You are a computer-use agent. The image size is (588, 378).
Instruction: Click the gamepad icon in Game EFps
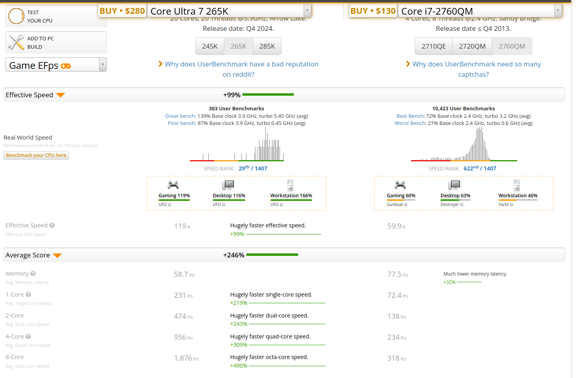tap(66, 66)
